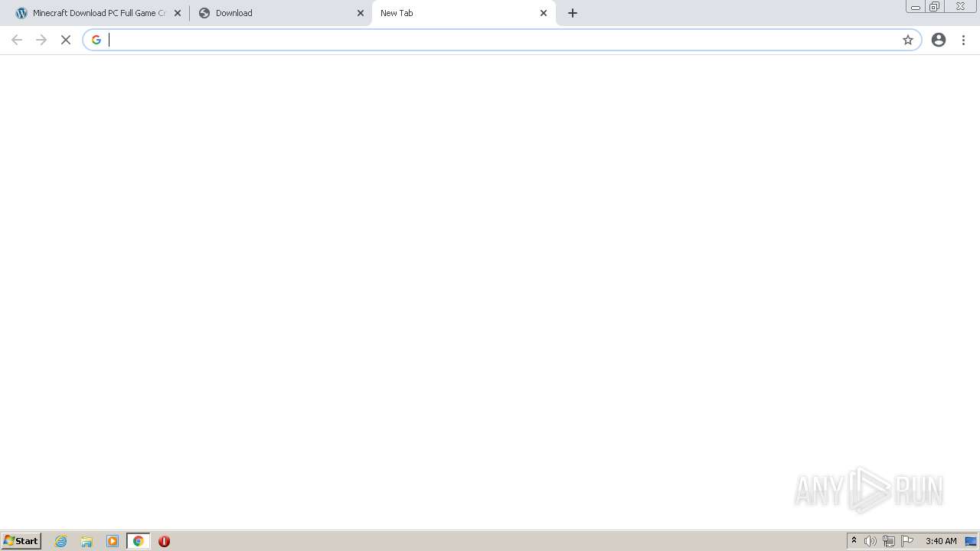
Task: Open Opera browser from taskbar
Action: click(164, 541)
